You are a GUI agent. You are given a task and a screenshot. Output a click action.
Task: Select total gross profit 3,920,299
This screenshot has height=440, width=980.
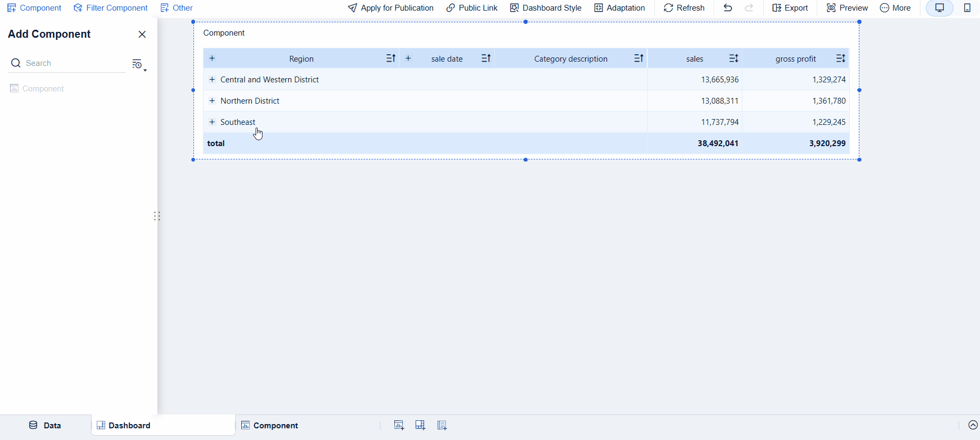pyautogui.click(x=827, y=143)
